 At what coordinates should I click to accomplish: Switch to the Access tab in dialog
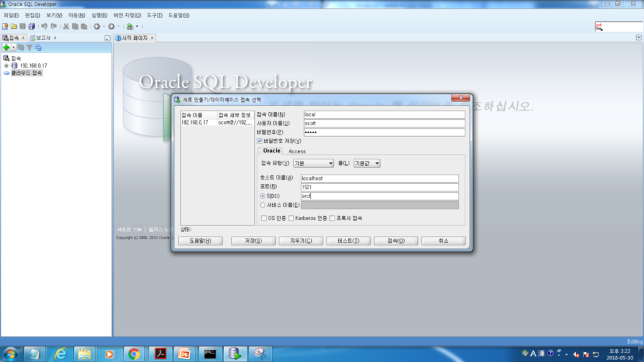pyautogui.click(x=297, y=151)
